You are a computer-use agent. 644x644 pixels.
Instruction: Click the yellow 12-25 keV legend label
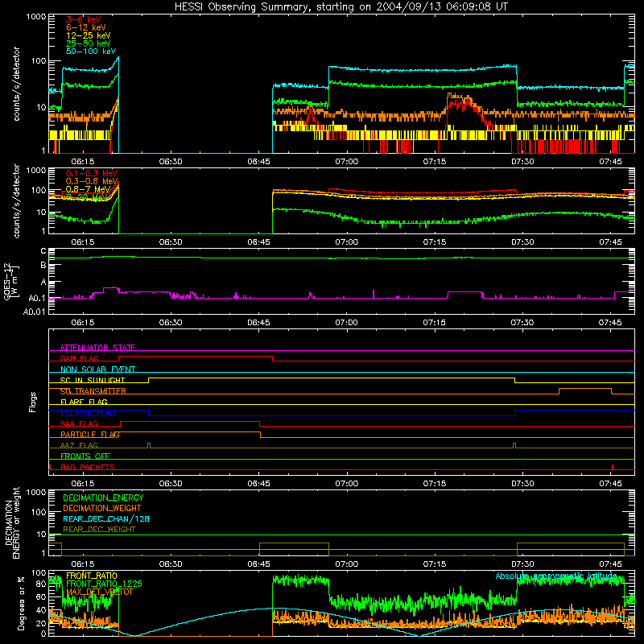[x=89, y=35]
